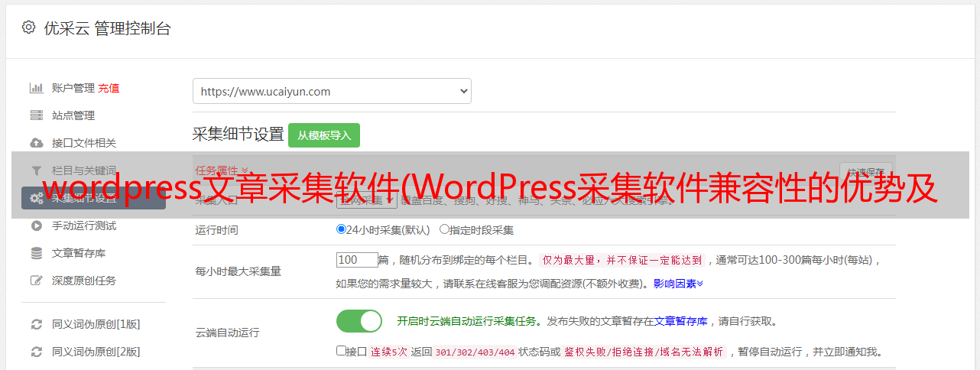Click the 运行时间 row label
The image size is (980, 370).
pyautogui.click(x=218, y=229)
